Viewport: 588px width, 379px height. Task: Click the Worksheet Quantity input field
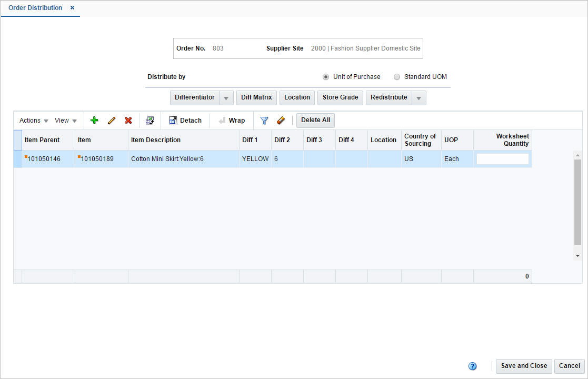tap(502, 158)
